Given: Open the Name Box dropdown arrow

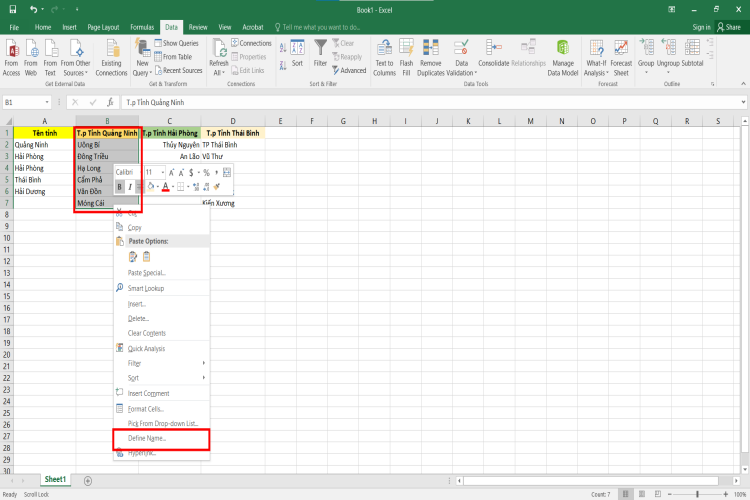Looking at the screenshot, I should tap(47, 102).
